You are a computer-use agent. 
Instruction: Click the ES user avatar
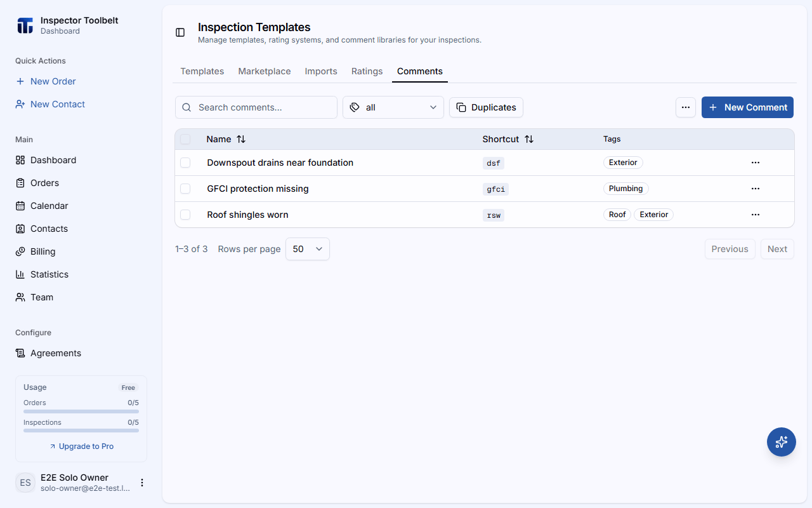point(25,483)
